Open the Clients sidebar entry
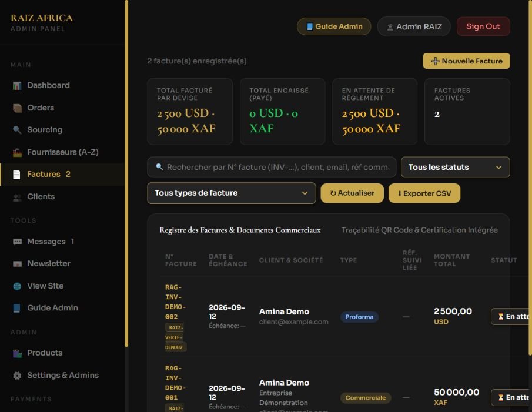The image size is (532, 412). pos(62,197)
